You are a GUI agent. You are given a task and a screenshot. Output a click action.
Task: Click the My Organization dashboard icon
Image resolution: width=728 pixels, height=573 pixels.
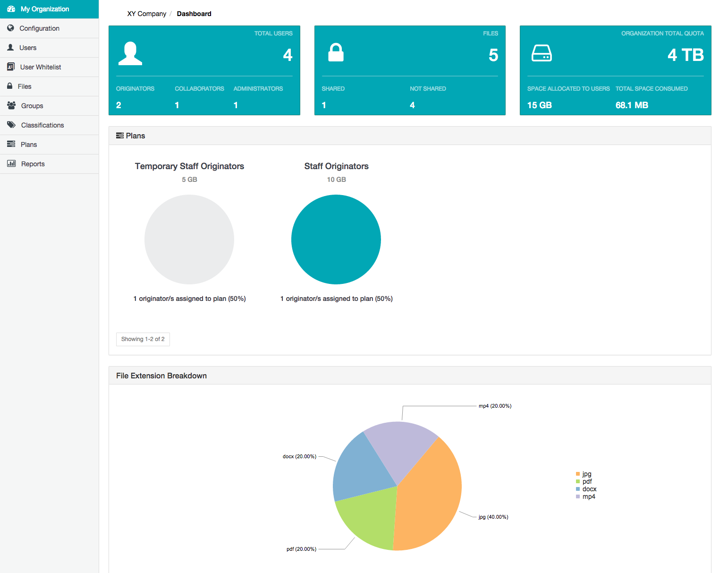pos(11,9)
